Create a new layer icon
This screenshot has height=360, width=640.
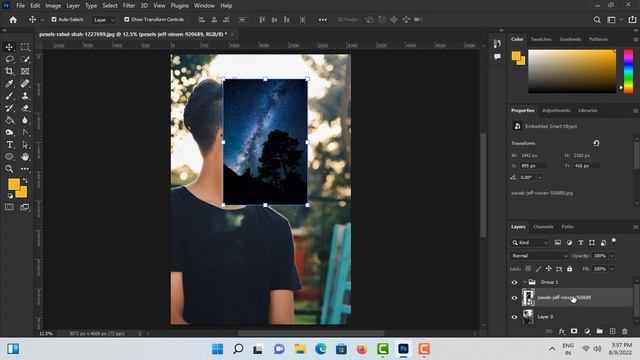click(612, 331)
